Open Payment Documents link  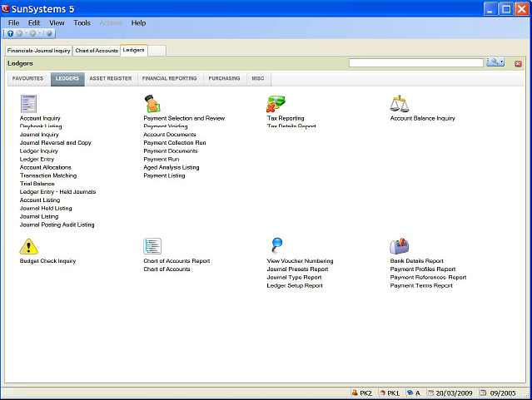pyautogui.click(x=171, y=151)
